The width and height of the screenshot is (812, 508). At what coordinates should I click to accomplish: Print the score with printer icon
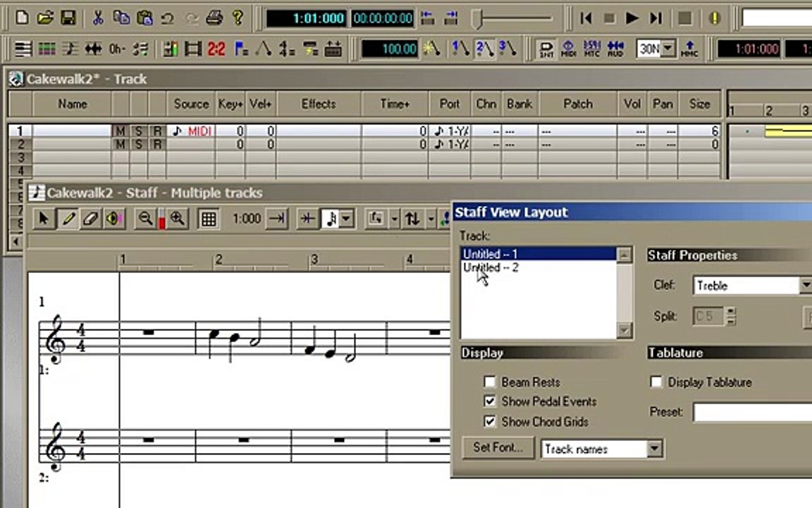coord(214,18)
